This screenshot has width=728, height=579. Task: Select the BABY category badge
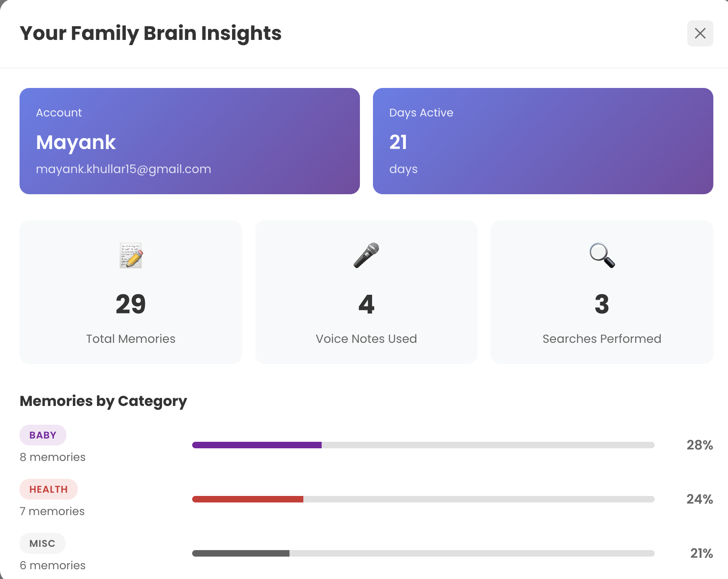point(43,435)
